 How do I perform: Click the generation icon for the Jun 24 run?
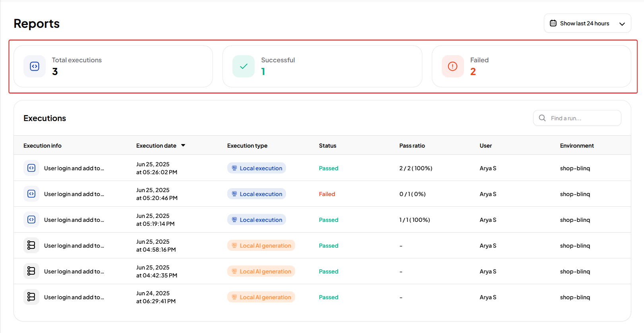[x=31, y=297]
